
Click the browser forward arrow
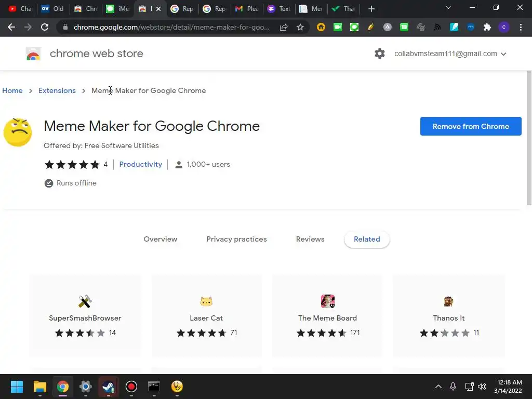28,27
